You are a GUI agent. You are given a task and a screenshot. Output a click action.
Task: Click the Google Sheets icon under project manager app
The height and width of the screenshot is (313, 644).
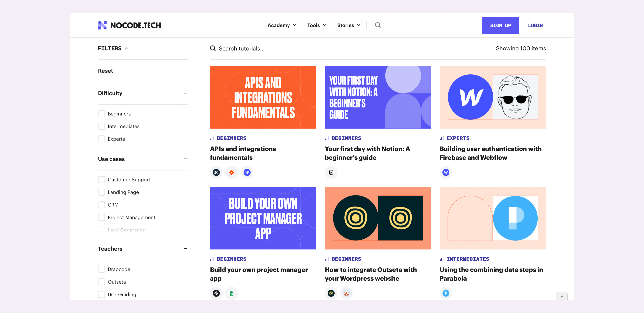click(232, 293)
